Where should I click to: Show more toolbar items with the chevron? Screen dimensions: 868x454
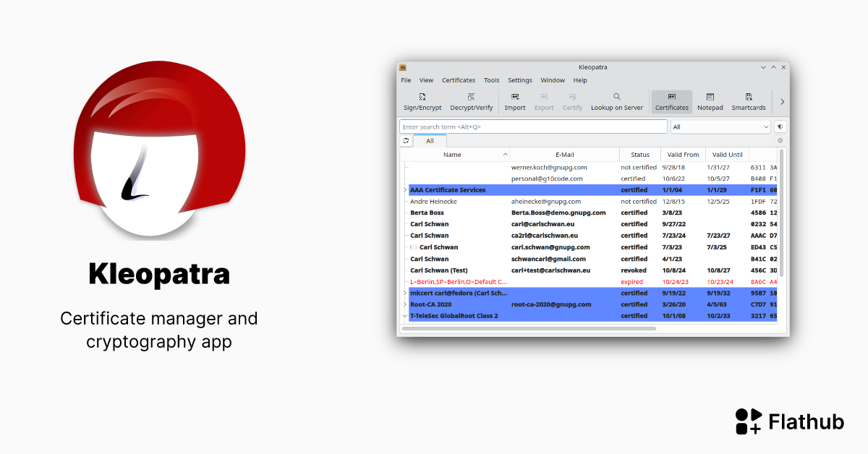pos(782,102)
